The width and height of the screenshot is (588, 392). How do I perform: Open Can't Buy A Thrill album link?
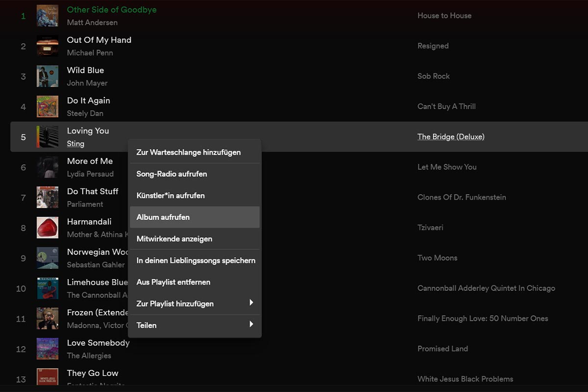[x=446, y=106]
